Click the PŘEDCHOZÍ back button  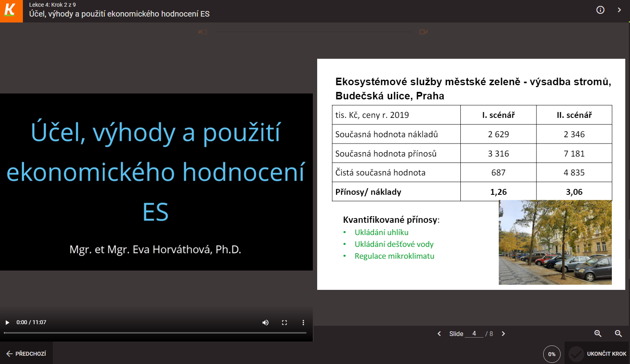pyautogui.click(x=26, y=354)
